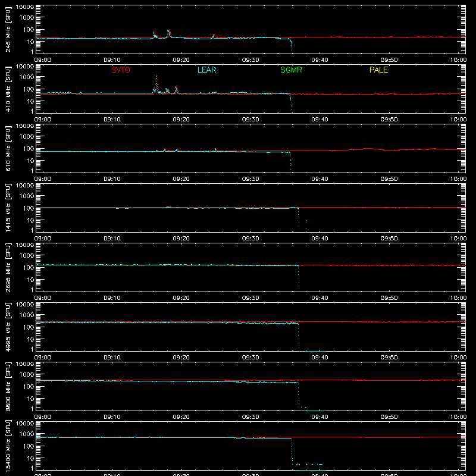Viewport: 476px width, 476px height.
Task: Select the 410 MHz [SFU] axis label
Action: (8, 89)
